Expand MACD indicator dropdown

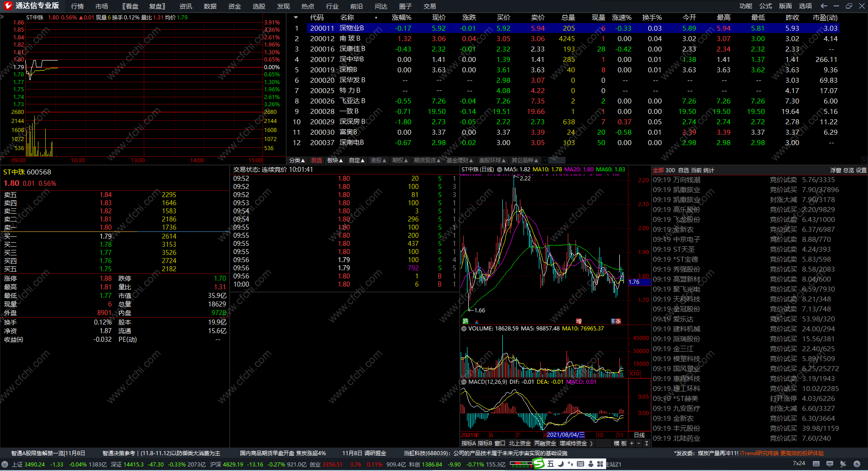[463, 382]
